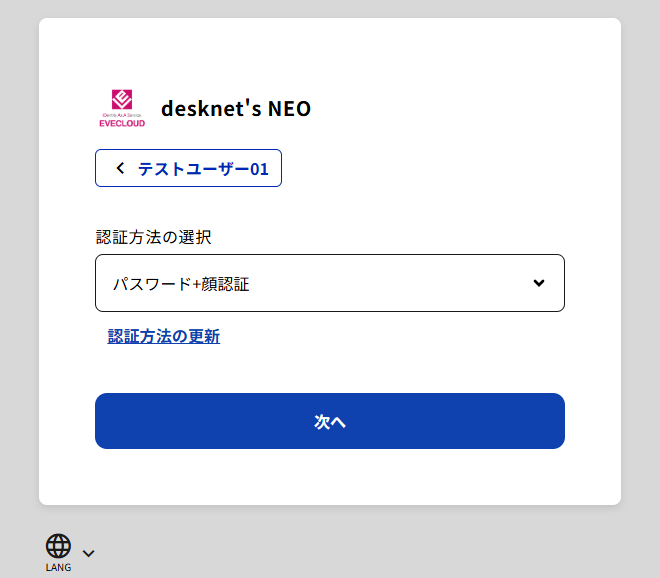Select the パスワード+顔認証 text in the dropdown
This screenshot has width=660, height=578.
tap(181, 284)
